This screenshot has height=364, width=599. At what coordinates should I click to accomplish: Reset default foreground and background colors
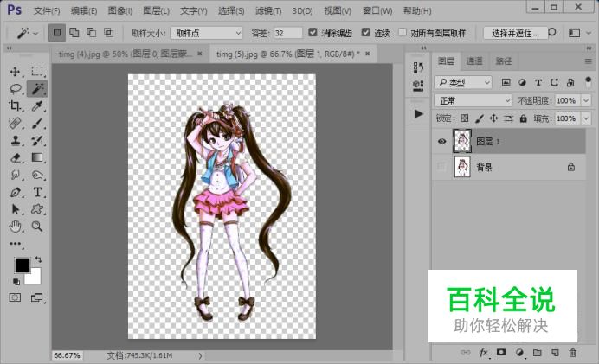(16, 282)
